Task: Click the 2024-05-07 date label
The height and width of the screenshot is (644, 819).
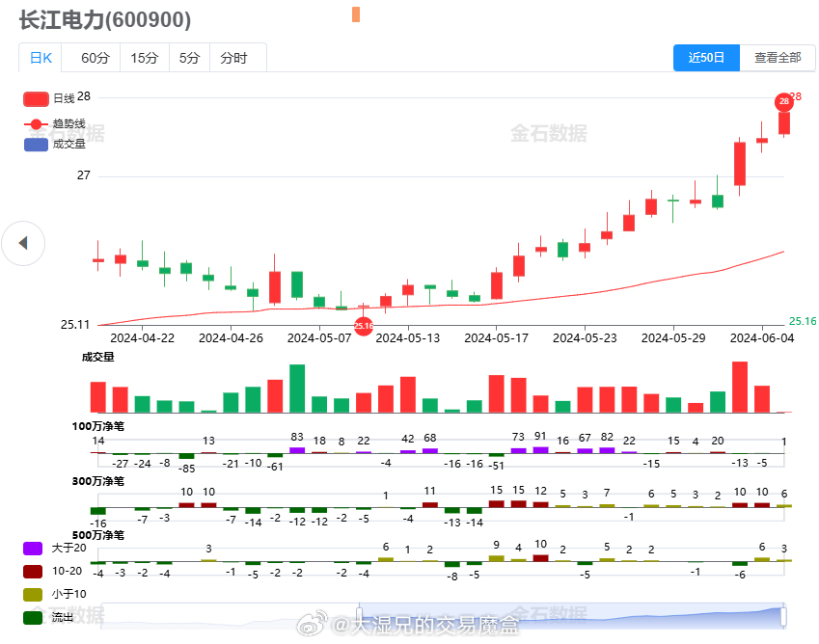Action: pos(319,338)
